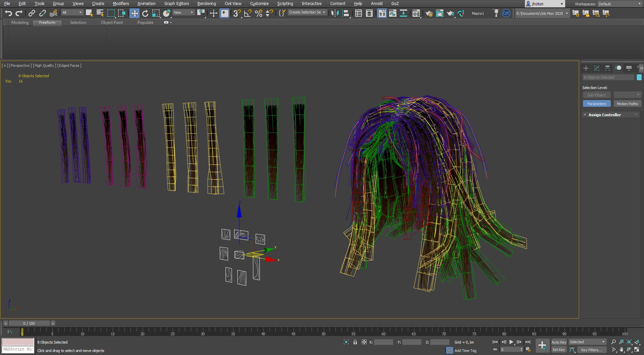Click the cyan object color swatch
The width and height of the screenshot is (644, 355).
coord(639,77)
